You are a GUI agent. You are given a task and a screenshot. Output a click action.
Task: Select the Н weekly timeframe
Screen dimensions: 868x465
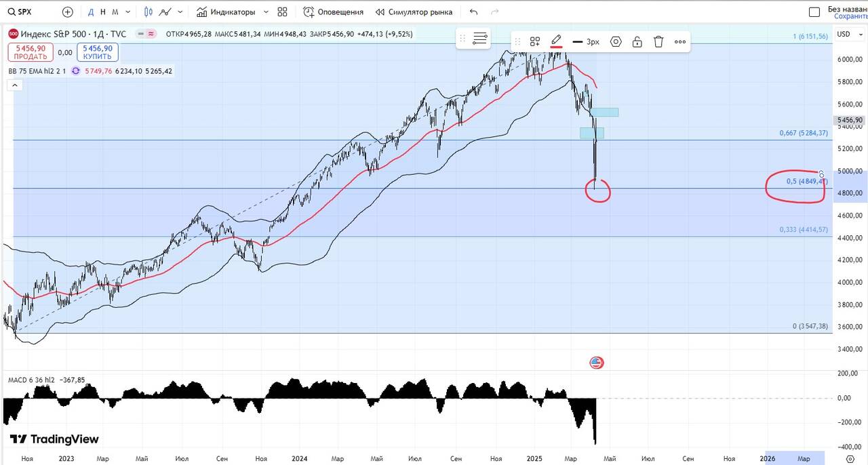click(103, 12)
